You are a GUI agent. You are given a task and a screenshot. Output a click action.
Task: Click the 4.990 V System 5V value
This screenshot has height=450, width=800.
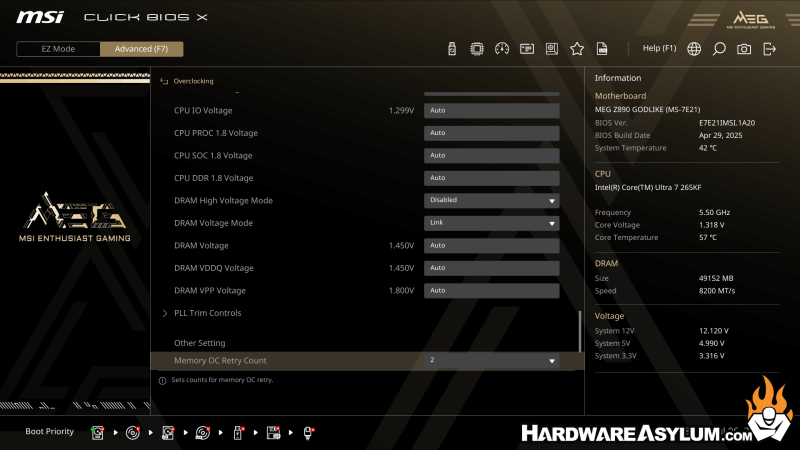pos(712,343)
